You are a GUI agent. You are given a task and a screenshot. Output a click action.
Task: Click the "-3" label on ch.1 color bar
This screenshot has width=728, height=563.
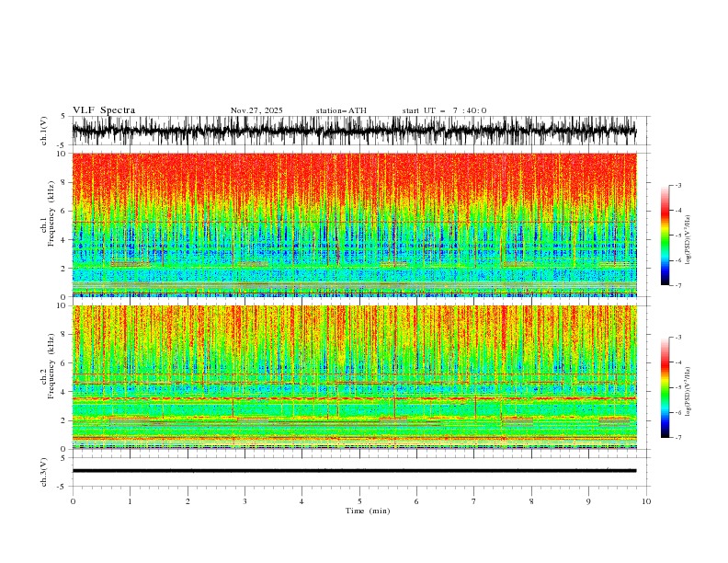click(x=677, y=185)
